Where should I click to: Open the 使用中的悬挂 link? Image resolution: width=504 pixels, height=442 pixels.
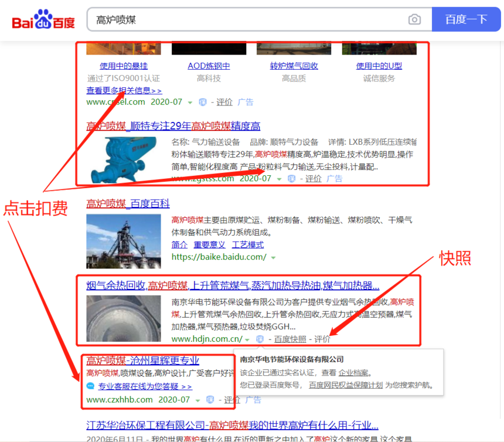pyautogui.click(x=124, y=66)
